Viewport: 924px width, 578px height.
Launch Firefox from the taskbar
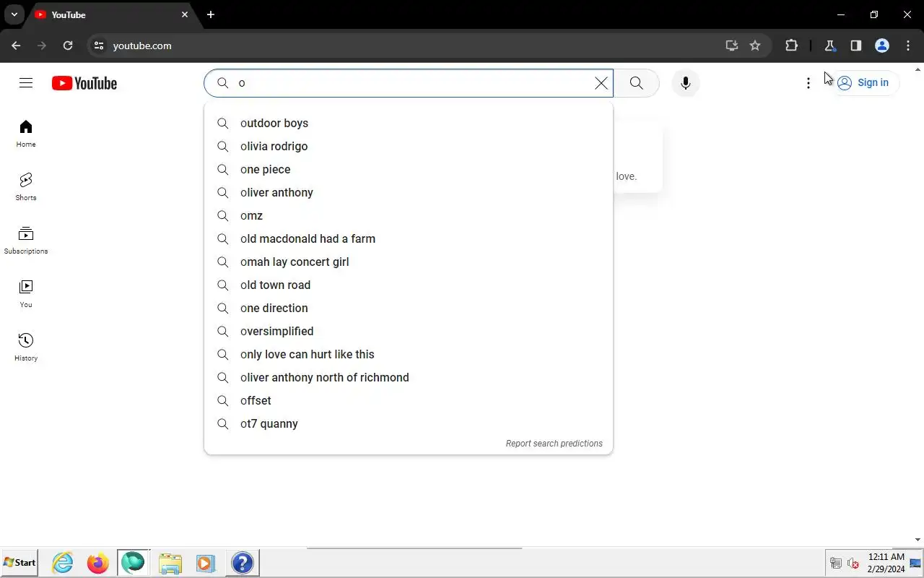97,563
